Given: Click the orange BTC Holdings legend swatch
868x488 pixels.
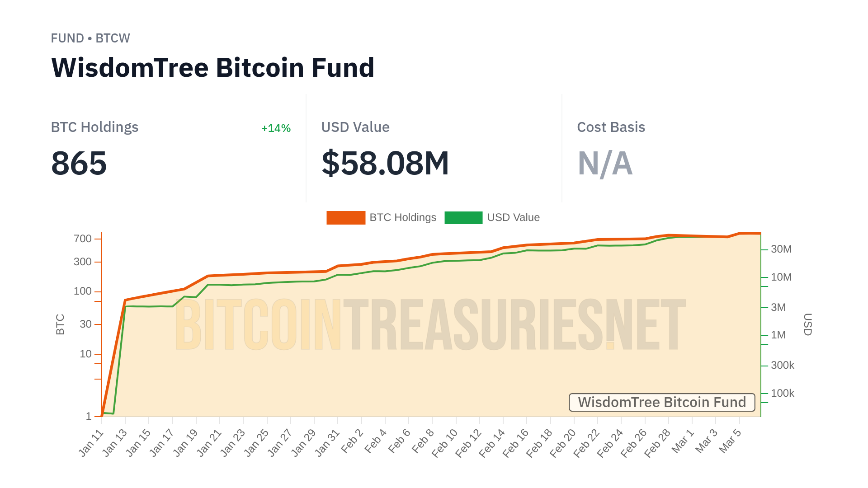Looking at the screenshot, I should click(x=346, y=218).
